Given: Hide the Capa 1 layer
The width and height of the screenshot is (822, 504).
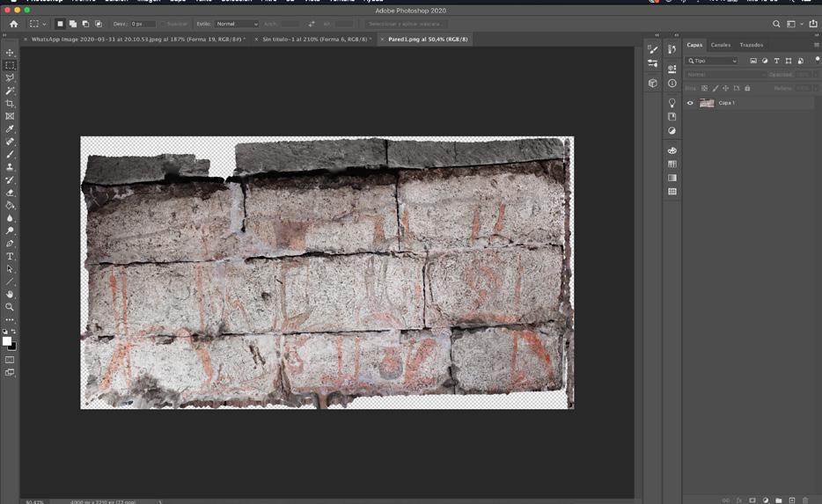Looking at the screenshot, I should 690,103.
